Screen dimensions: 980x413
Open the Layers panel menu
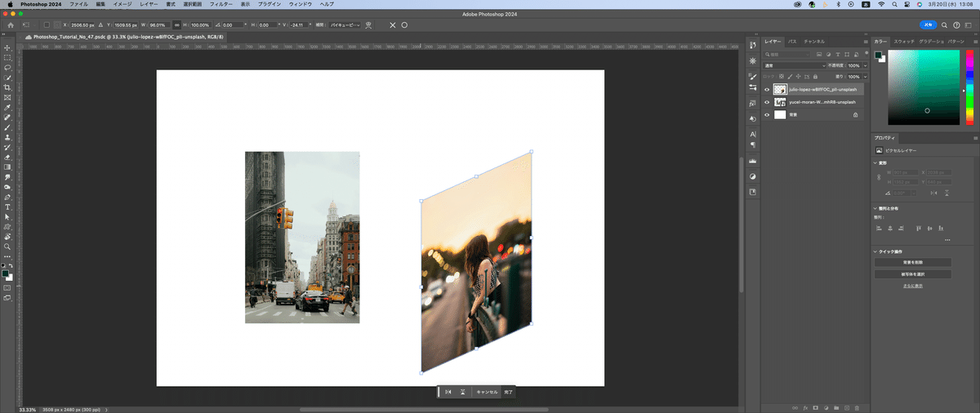[x=865, y=41]
